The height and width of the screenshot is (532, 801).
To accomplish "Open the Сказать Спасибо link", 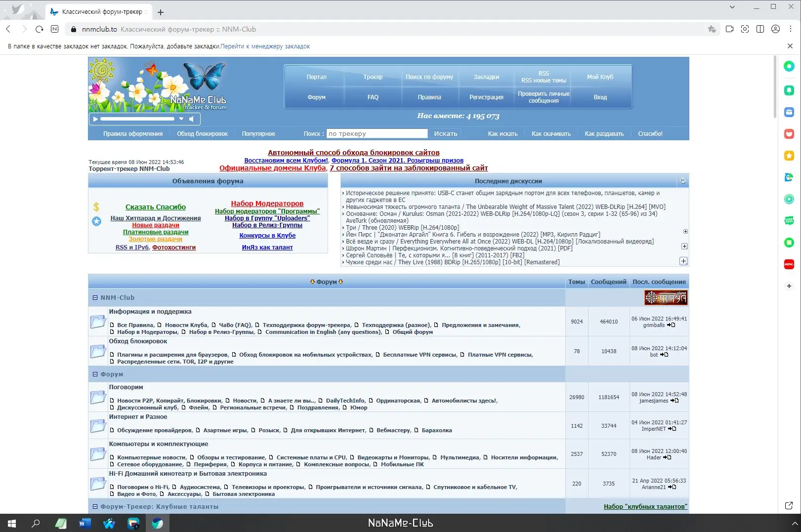I will coord(156,207).
